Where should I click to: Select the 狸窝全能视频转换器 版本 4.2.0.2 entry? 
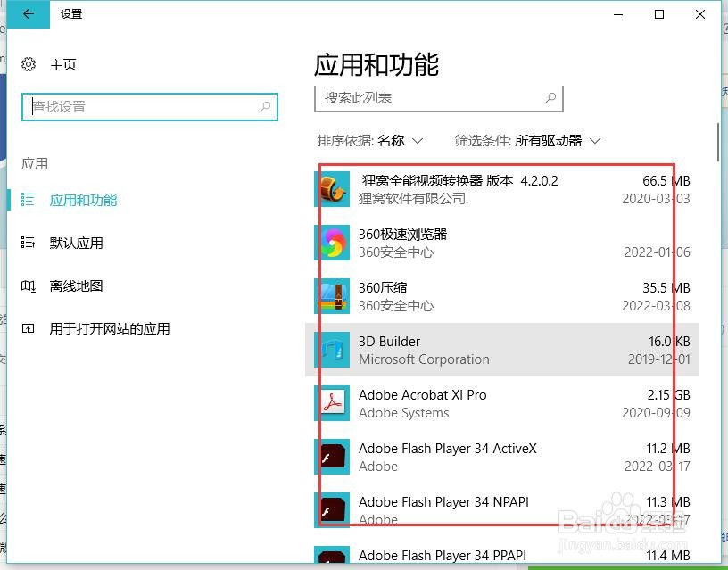pyautogui.click(x=502, y=189)
